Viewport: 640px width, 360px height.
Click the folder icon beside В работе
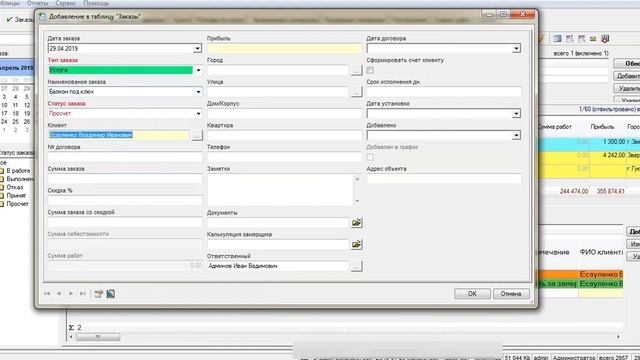(2, 171)
